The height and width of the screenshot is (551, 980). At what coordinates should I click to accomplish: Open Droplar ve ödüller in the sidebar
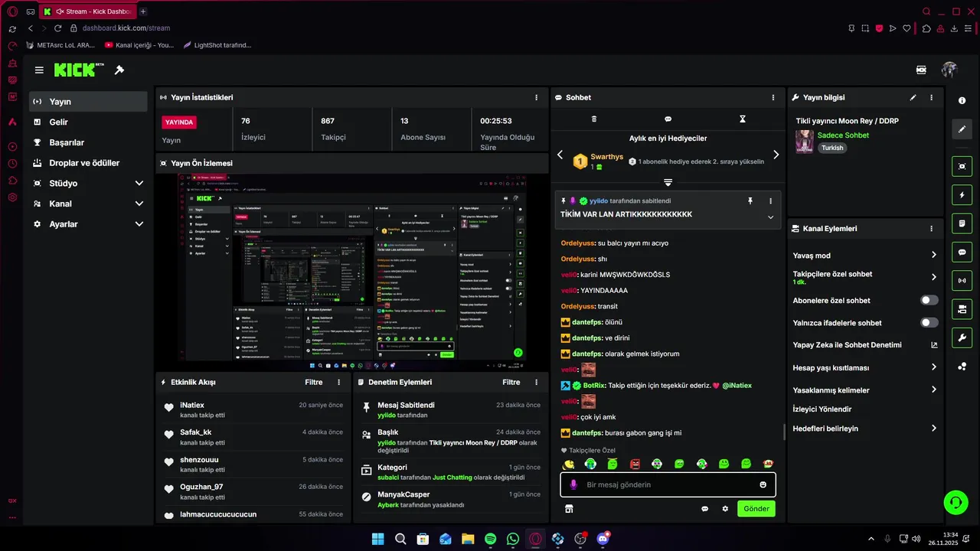pos(88,163)
